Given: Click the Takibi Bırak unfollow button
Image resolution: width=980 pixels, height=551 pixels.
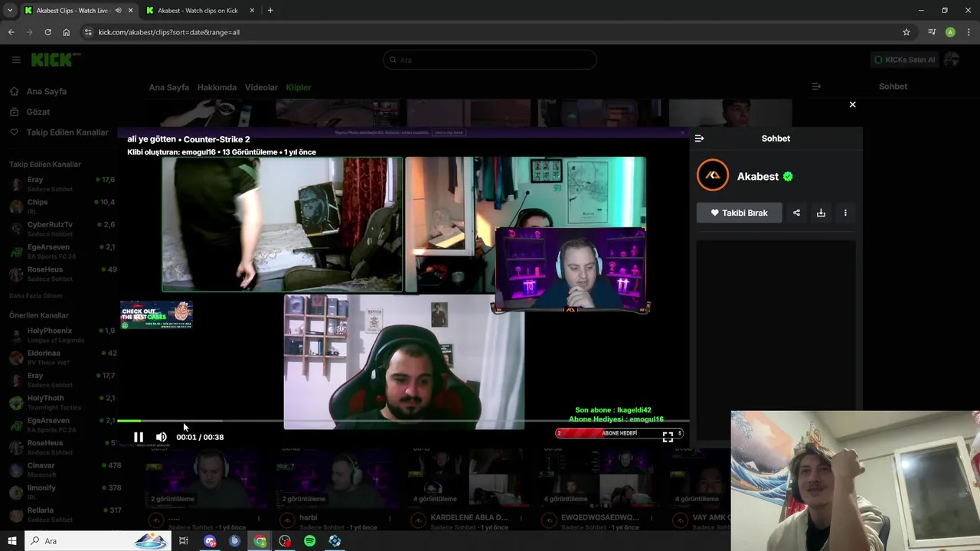Looking at the screenshot, I should tap(739, 213).
